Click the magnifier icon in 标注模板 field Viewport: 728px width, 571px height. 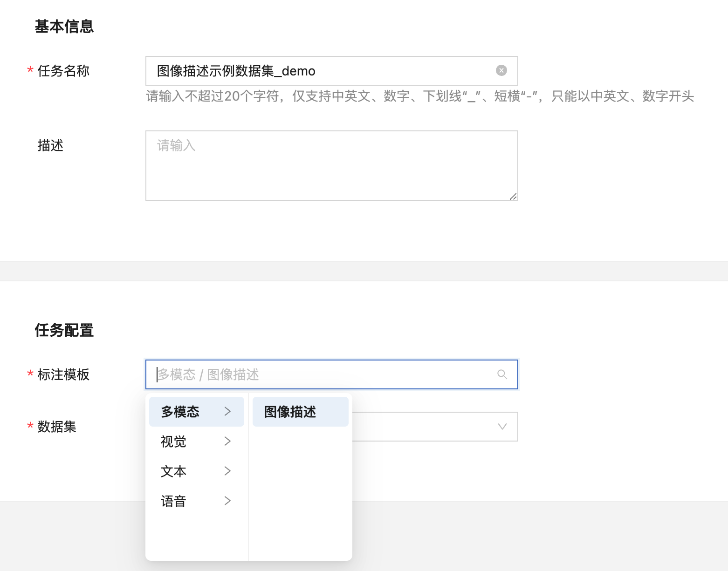click(x=502, y=374)
